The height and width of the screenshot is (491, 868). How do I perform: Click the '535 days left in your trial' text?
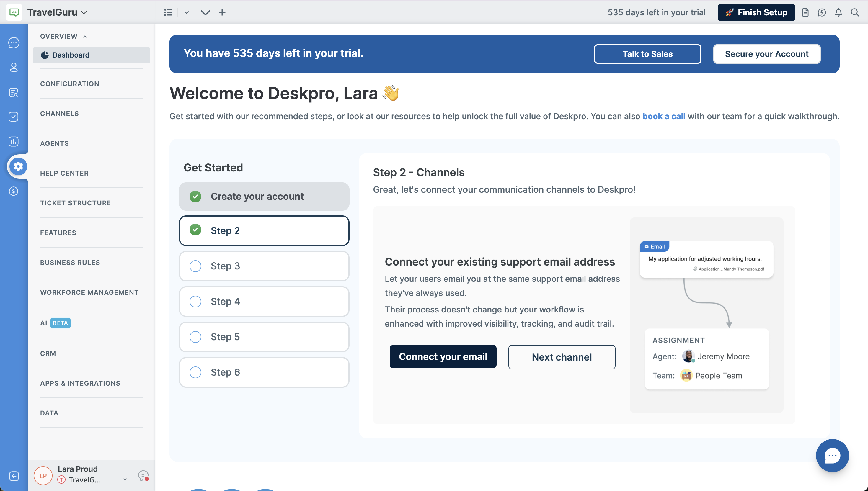pyautogui.click(x=657, y=12)
